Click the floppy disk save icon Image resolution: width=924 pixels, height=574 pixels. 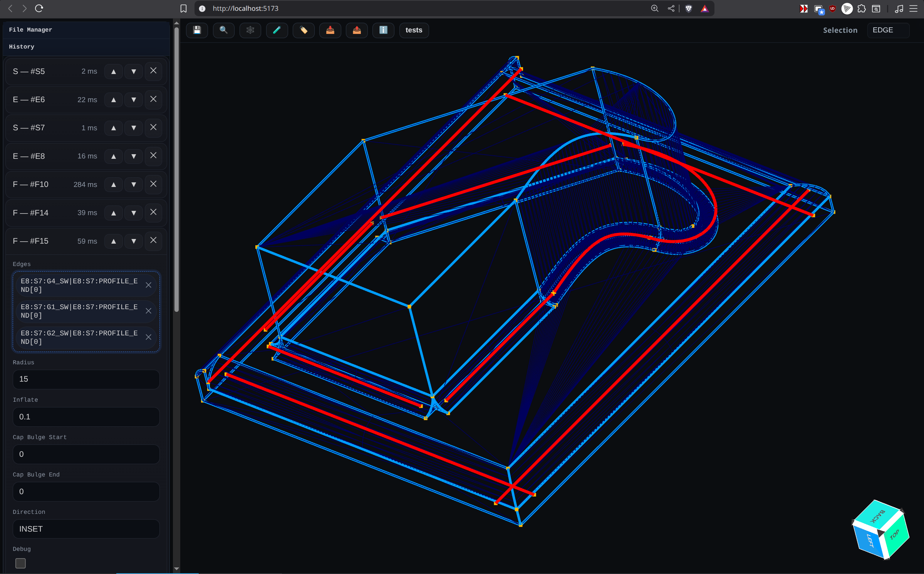tap(197, 30)
